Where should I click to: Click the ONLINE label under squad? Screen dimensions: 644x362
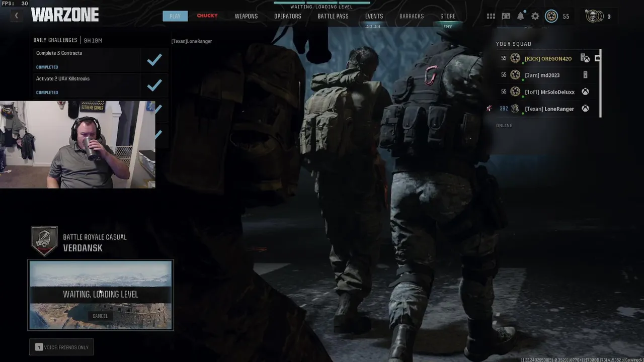[504, 125]
